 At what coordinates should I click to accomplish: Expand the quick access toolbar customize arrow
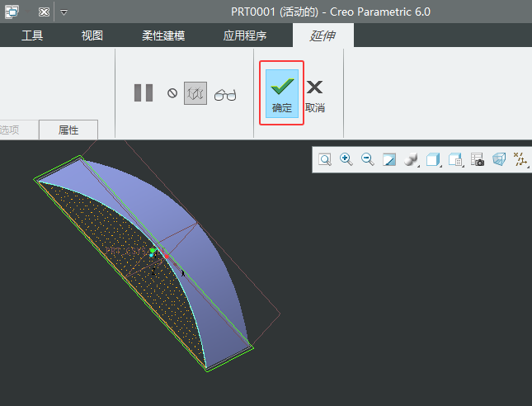pos(64,12)
